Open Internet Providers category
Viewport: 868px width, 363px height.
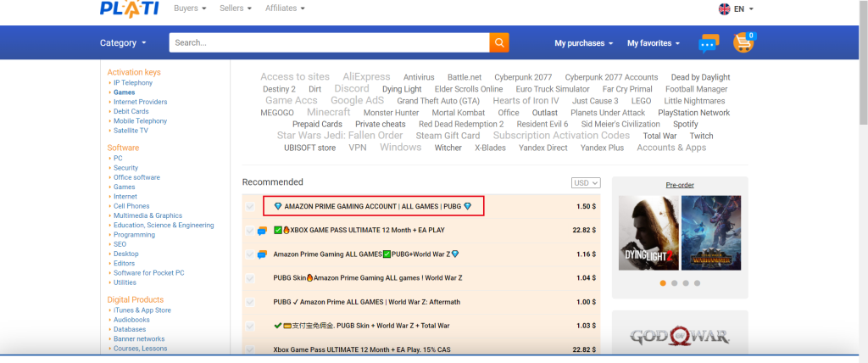140,102
